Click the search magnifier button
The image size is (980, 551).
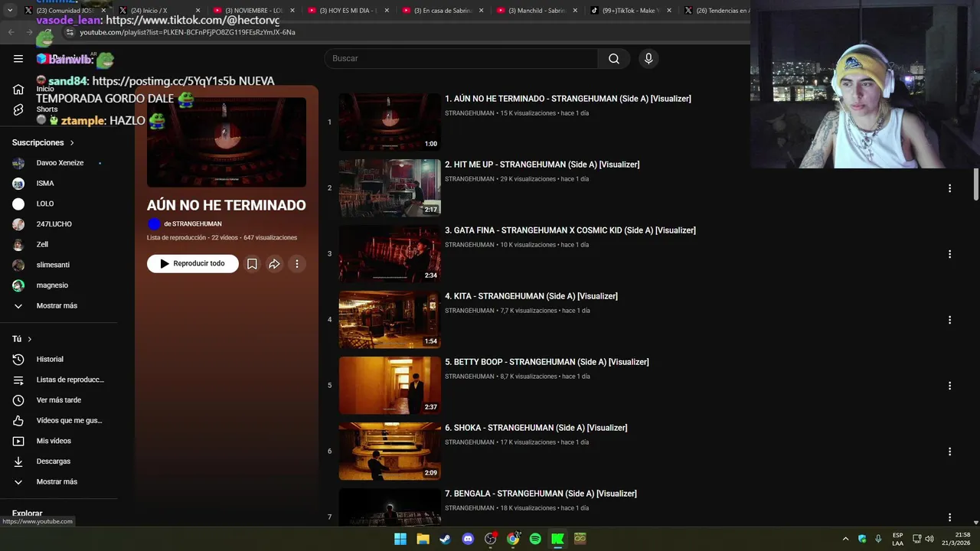click(x=614, y=59)
